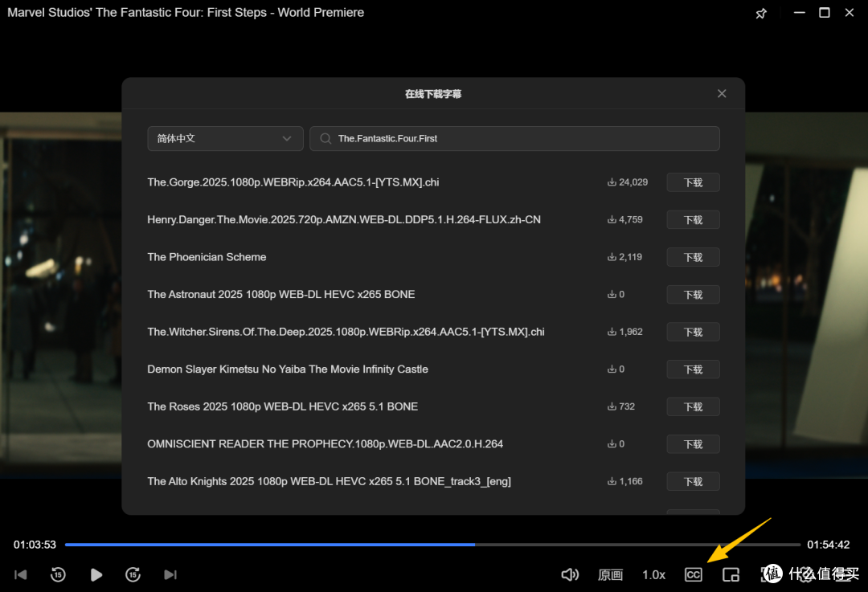This screenshot has width=868, height=592.
Task: Open the 简体中文 language dropdown
Action: [225, 138]
